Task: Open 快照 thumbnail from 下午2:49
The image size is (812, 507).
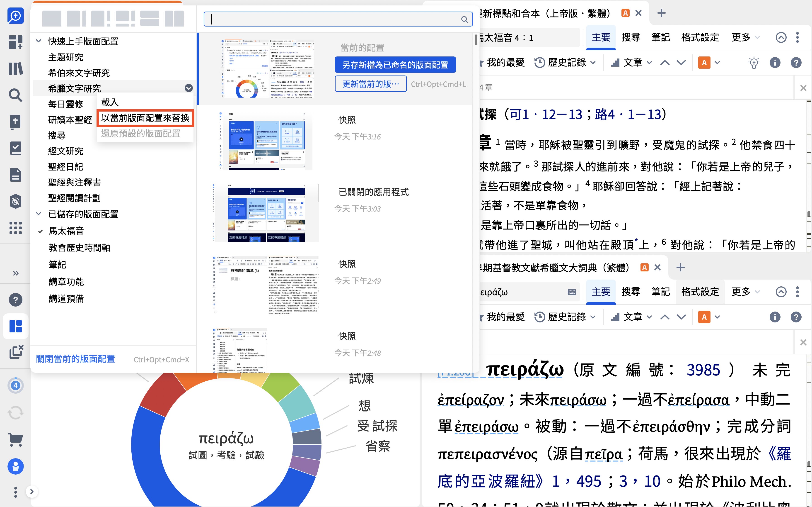Action: click(265, 285)
